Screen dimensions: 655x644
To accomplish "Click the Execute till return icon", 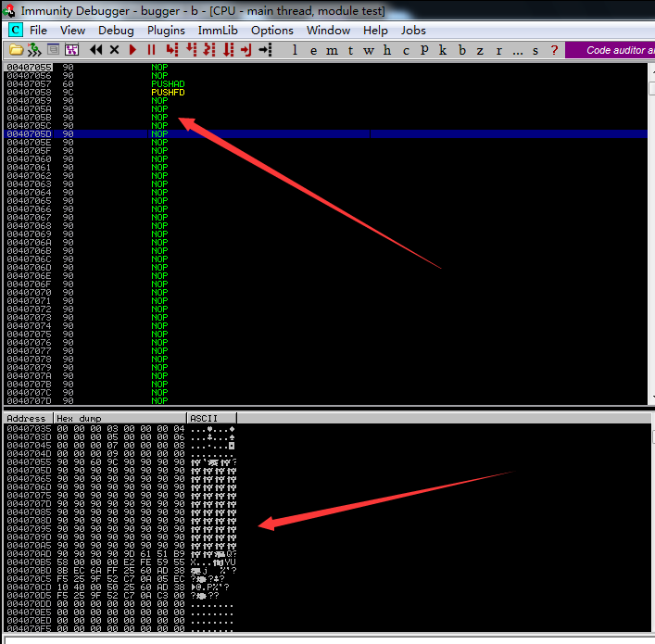I will [246, 50].
